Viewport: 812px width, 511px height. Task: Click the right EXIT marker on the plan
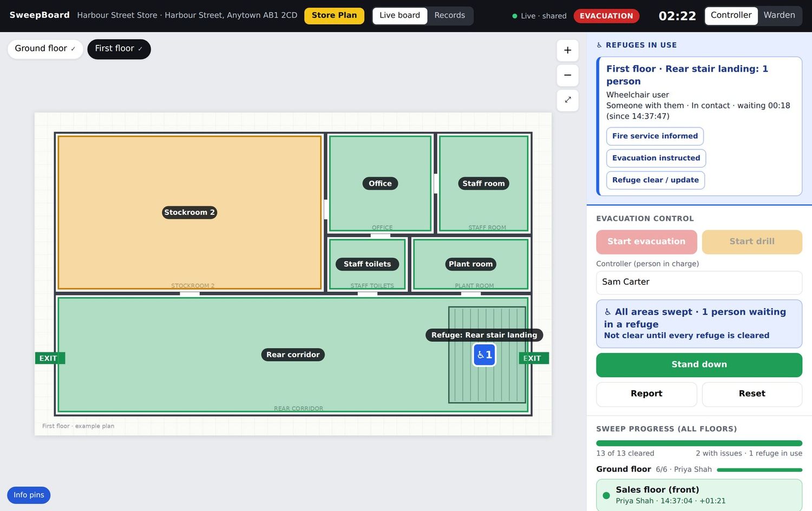tap(534, 358)
